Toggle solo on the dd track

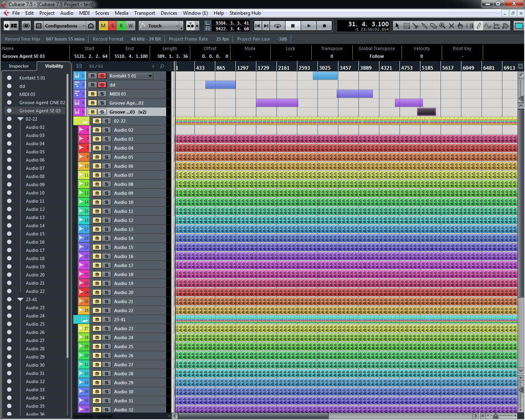[102, 85]
